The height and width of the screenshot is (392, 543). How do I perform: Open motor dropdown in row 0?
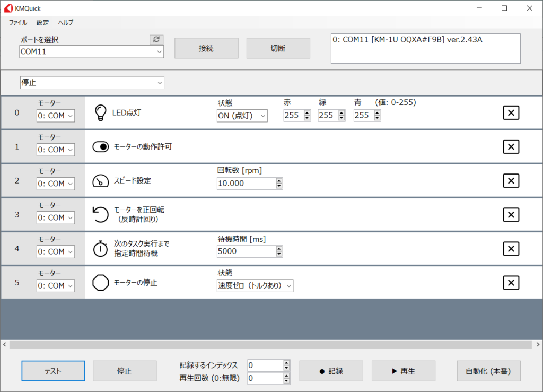[56, 116]
